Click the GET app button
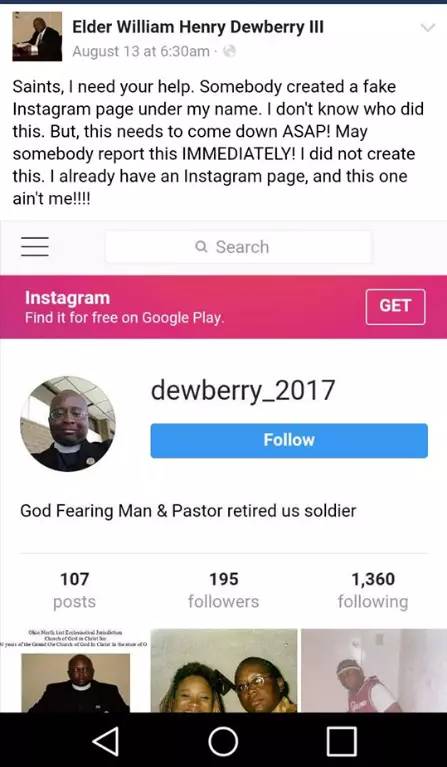Screen dimensions: 447x767 coord(395,307)
